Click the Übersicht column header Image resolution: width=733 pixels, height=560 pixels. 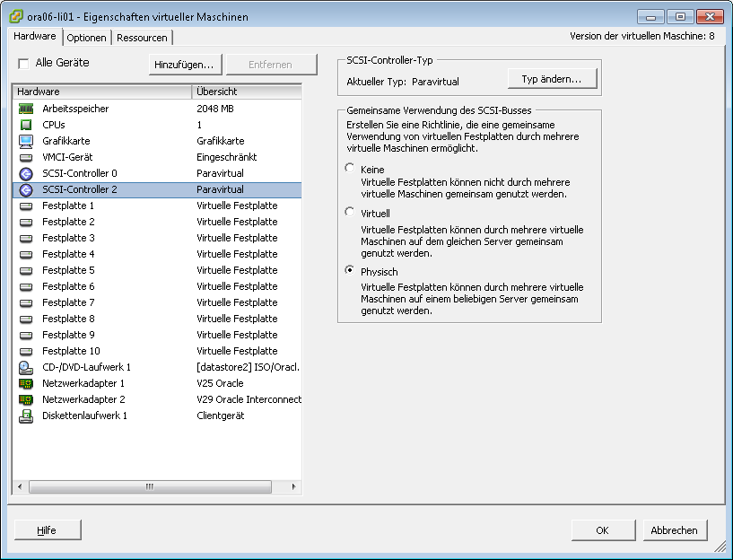pos(247,92)
